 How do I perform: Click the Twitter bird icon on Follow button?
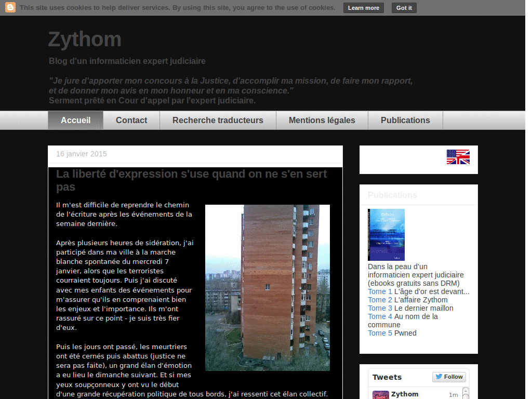point(438,377)
